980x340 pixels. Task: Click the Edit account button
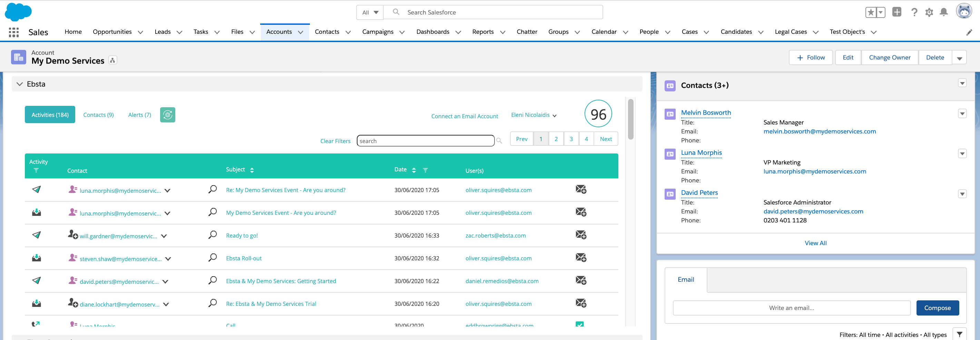pyautogui.click(x=848, y=58)
